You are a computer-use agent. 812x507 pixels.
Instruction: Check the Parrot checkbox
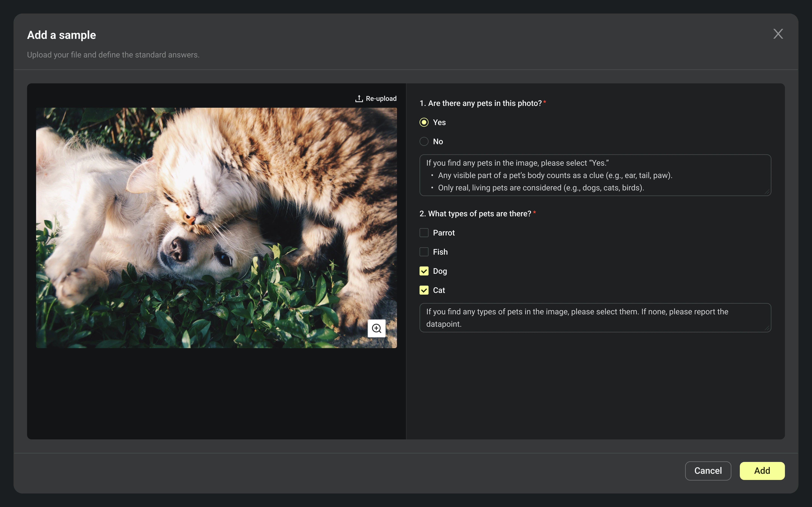(424, 233)
